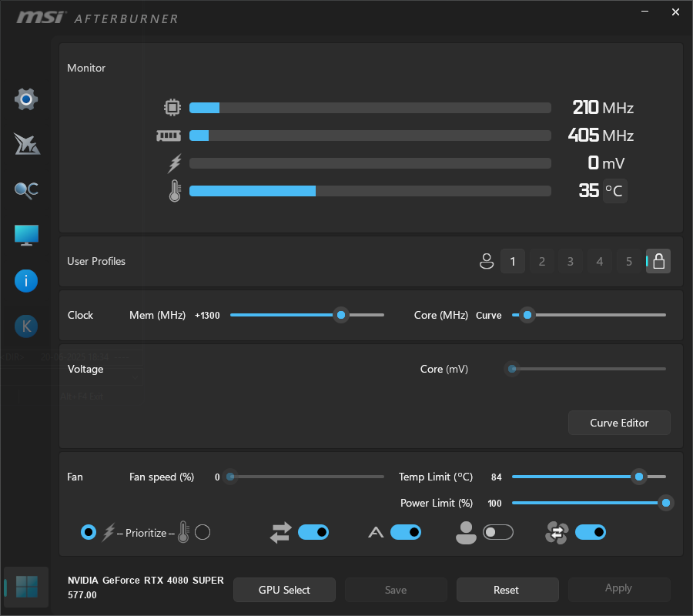Screen dimensions: 693x616
Task: Click the thermometer icon beside Prioritize
Action: click(183, 532)
